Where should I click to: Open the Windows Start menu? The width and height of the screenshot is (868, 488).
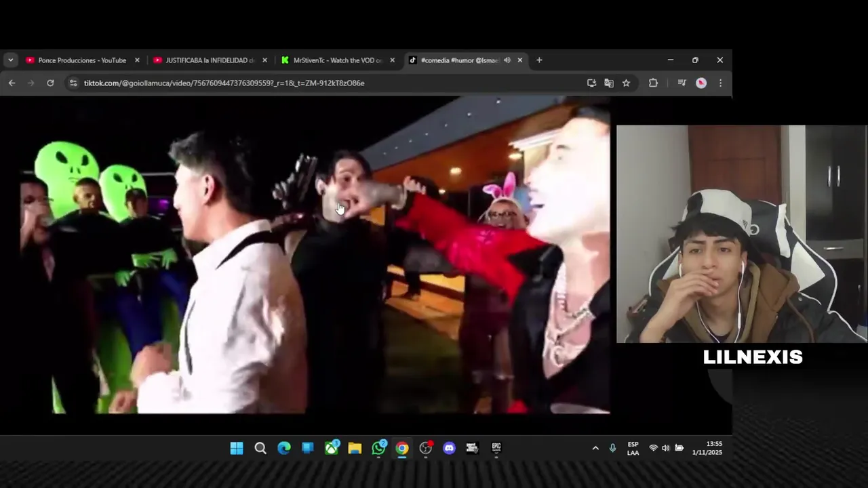click(237, 448)
